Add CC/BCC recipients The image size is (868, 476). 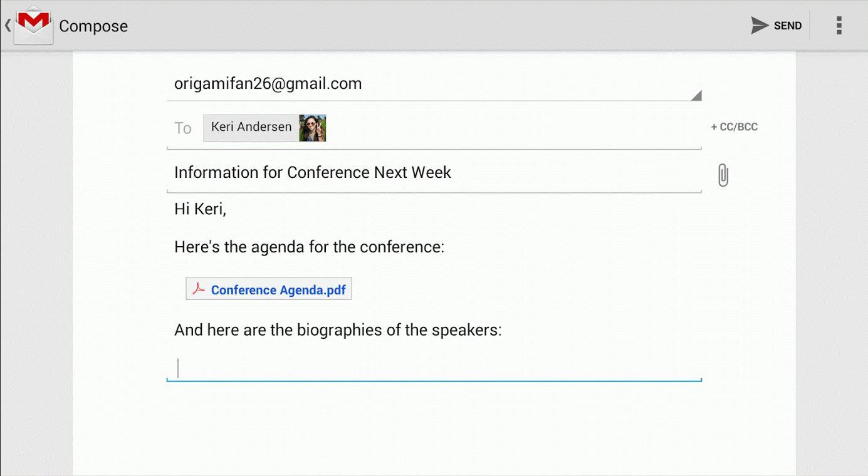[734, 127]
